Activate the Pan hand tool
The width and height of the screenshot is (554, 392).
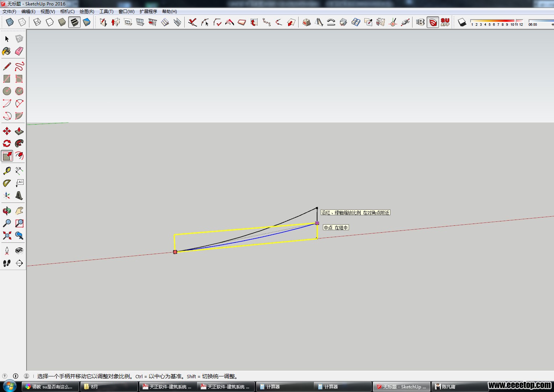[19, 211]
